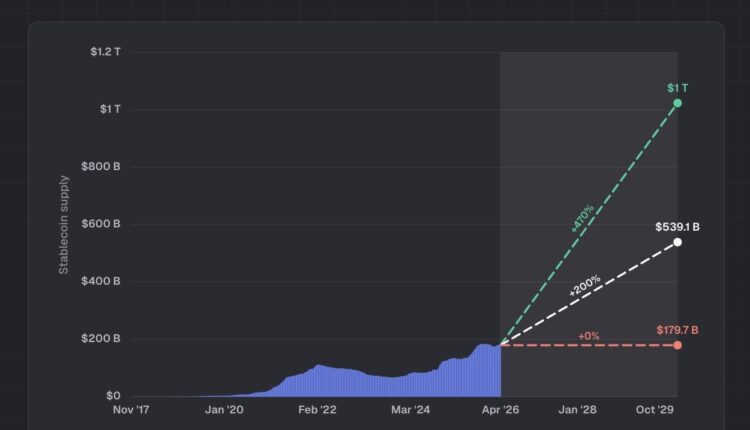
Task: Select the +0% red growth label
Action: [x=588, y=336]
